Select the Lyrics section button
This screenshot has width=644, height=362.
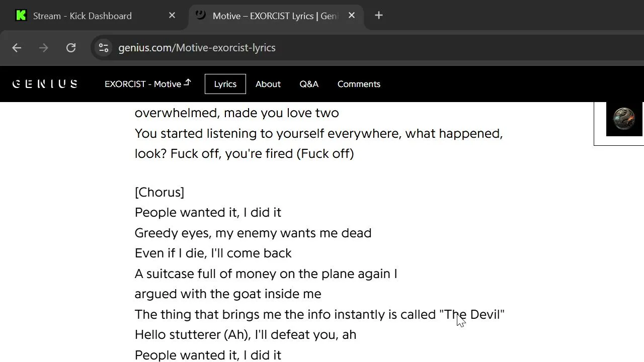point(225,84)
